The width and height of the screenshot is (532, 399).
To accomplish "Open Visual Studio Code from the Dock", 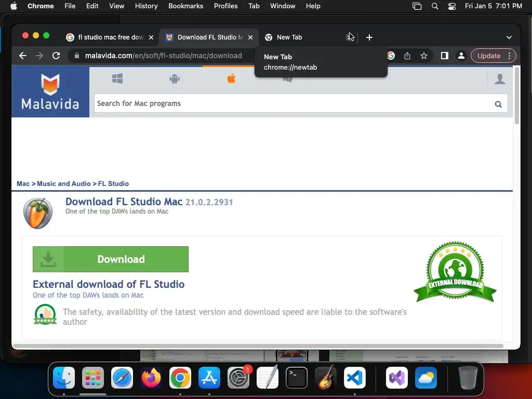I will point(354,378).
